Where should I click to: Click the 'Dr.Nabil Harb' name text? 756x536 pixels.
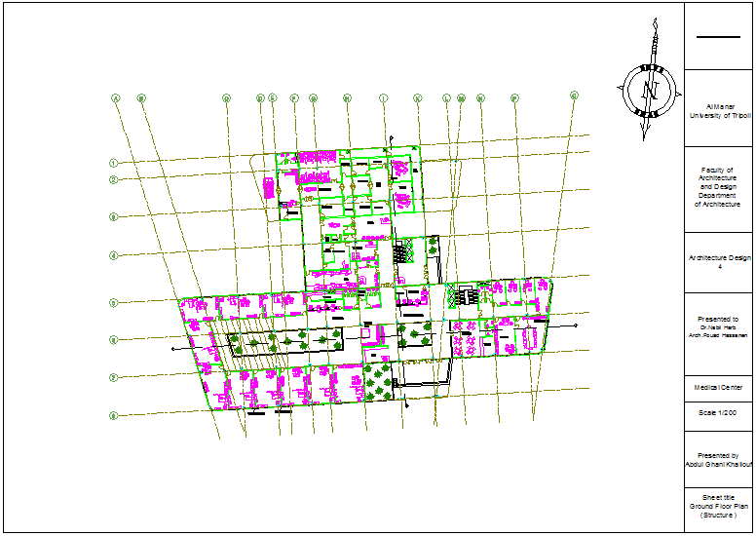(718, 327)
